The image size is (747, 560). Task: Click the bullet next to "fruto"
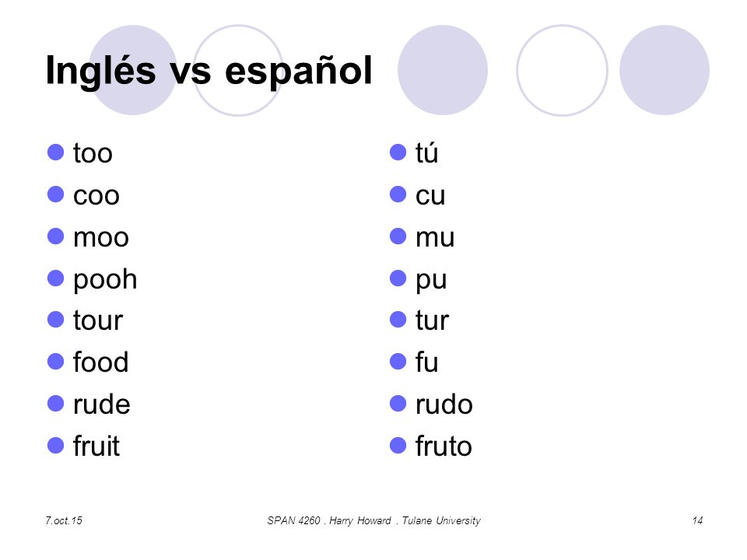pos(398,446)
